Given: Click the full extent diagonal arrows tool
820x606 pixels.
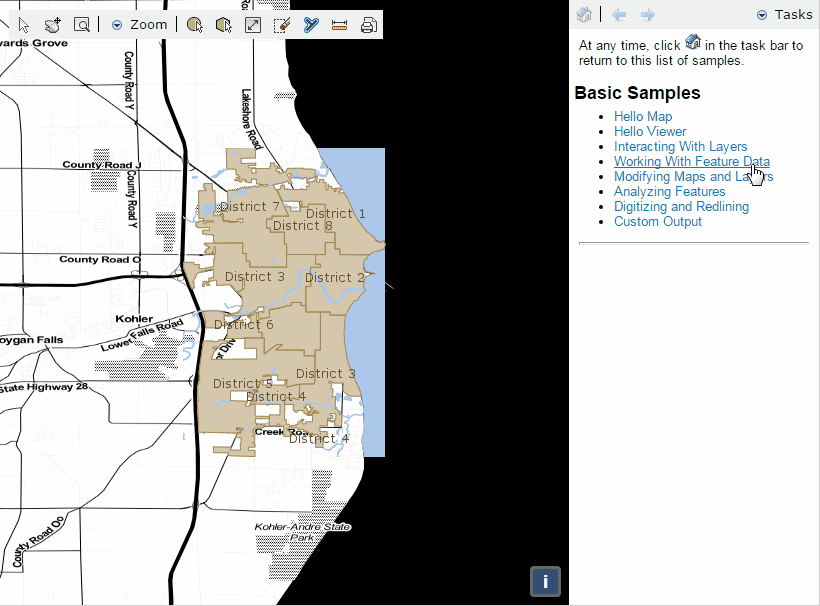Looking at the screenshot, I should tap(252, 24).
